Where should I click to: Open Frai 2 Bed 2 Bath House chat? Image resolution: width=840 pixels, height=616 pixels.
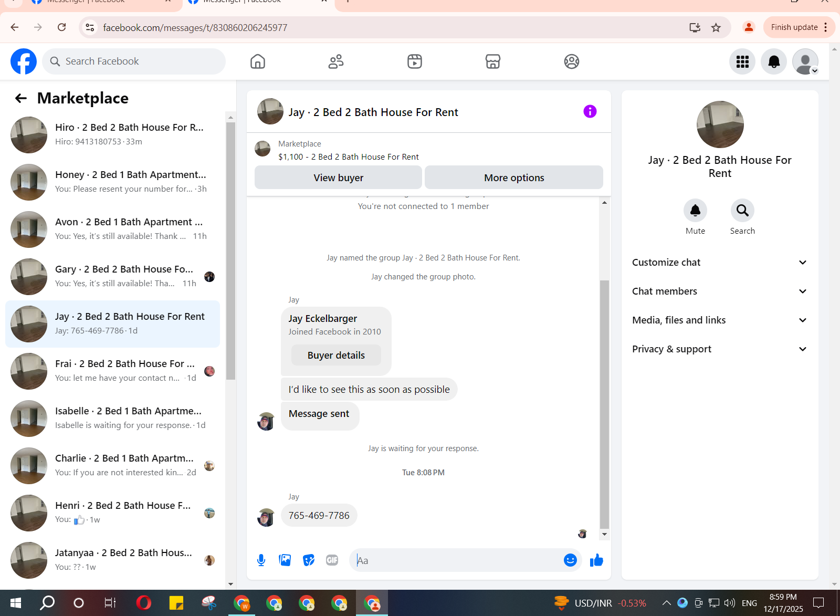tap(112, 371)
